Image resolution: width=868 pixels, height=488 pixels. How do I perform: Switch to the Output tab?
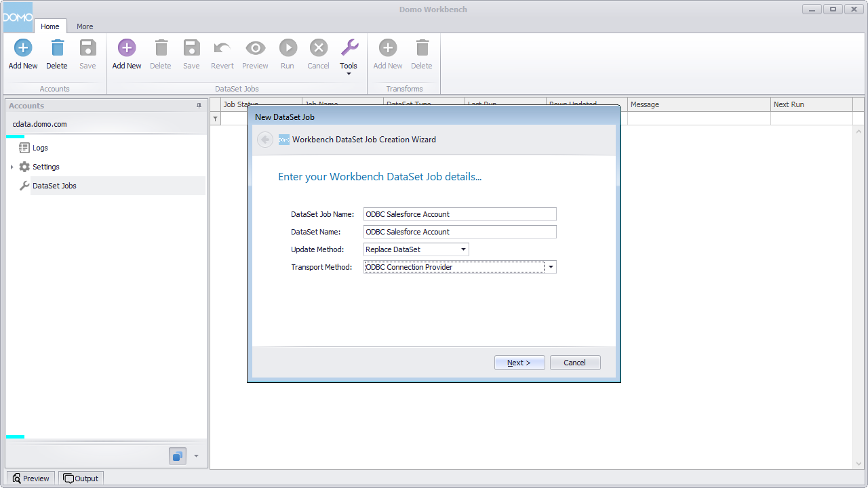click(80, 478)
